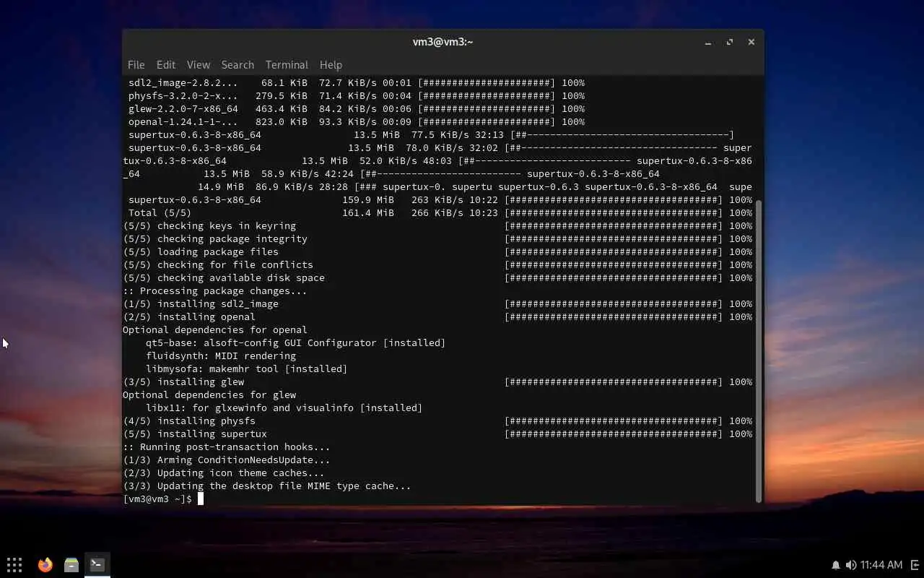924x578 pixels.
Task: Click the terminal vertical scrollbar
Action: point(759,350)
